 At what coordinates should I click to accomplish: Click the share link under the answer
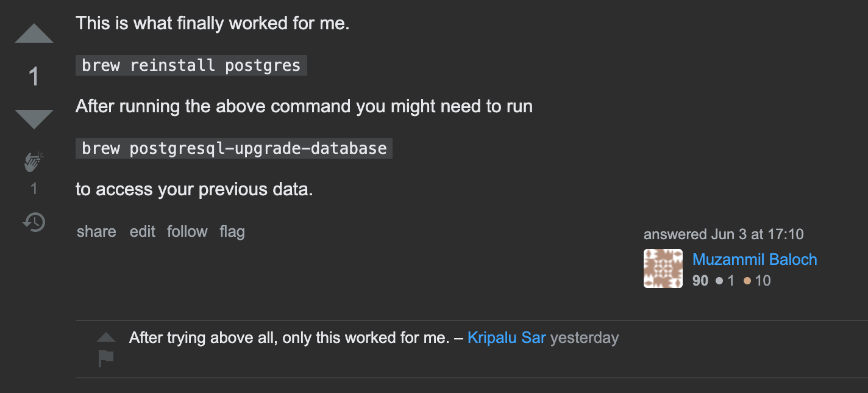pyautogui.click(x=96, y=232)
